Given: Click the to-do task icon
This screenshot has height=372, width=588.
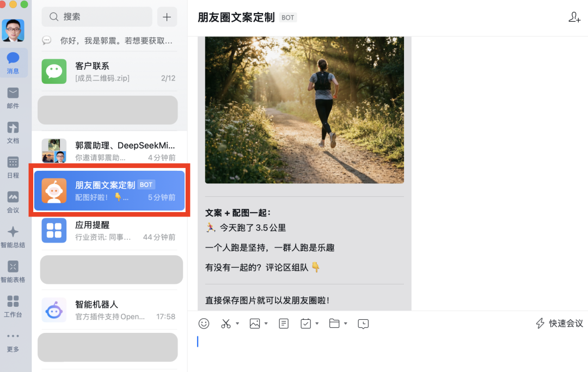Looking at the screenshot, I should pos(305,323).
